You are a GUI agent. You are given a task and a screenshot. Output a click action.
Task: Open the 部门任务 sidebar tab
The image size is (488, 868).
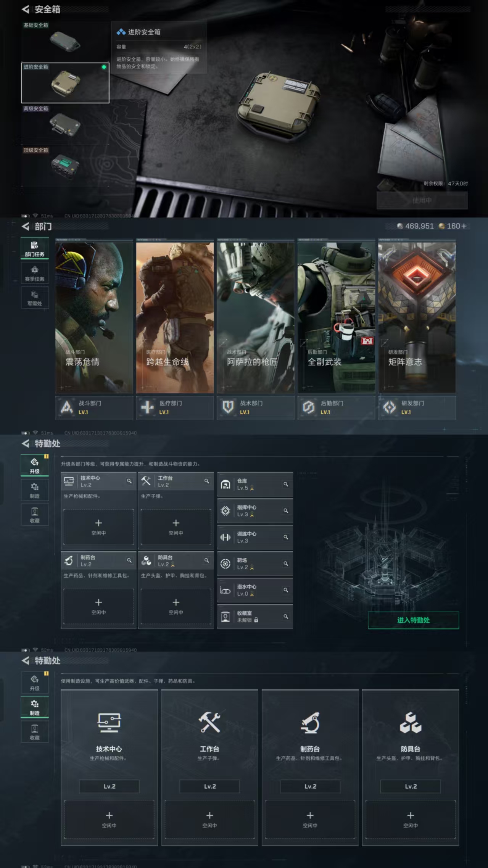(x=35, y=248)
